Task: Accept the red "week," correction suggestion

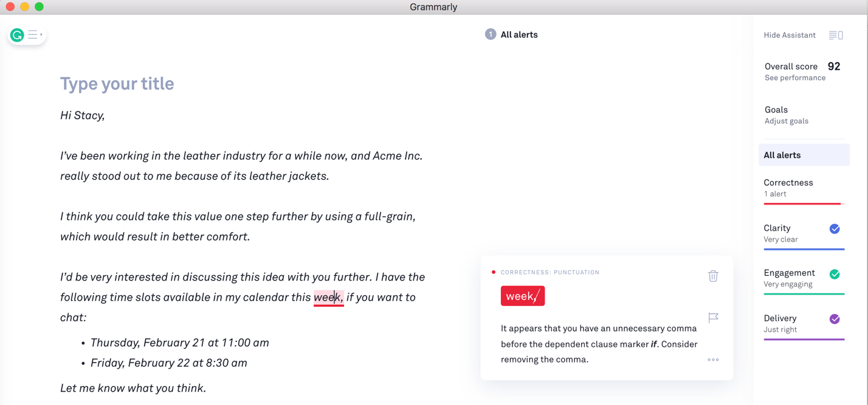Action: click(x=523, y=296)
